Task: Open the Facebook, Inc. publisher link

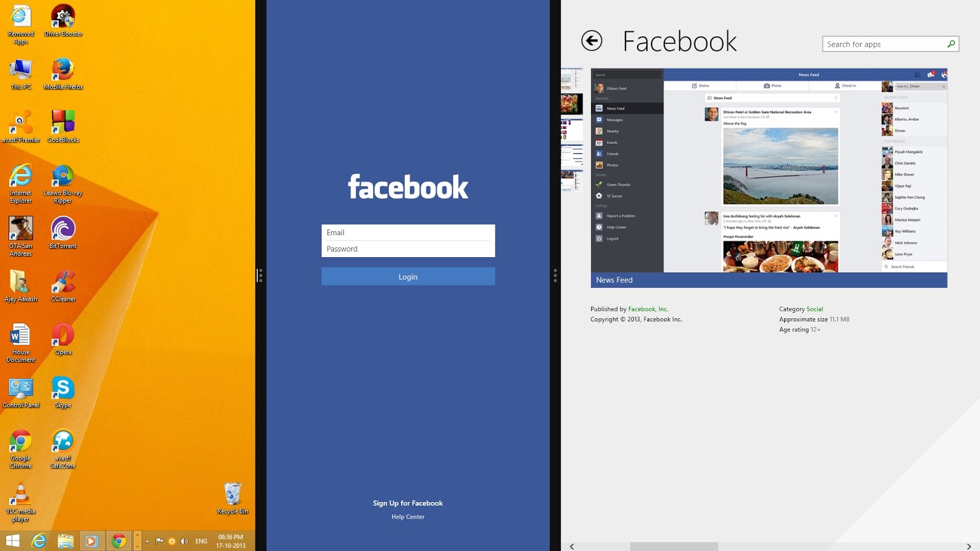Action: pos(648,309)
